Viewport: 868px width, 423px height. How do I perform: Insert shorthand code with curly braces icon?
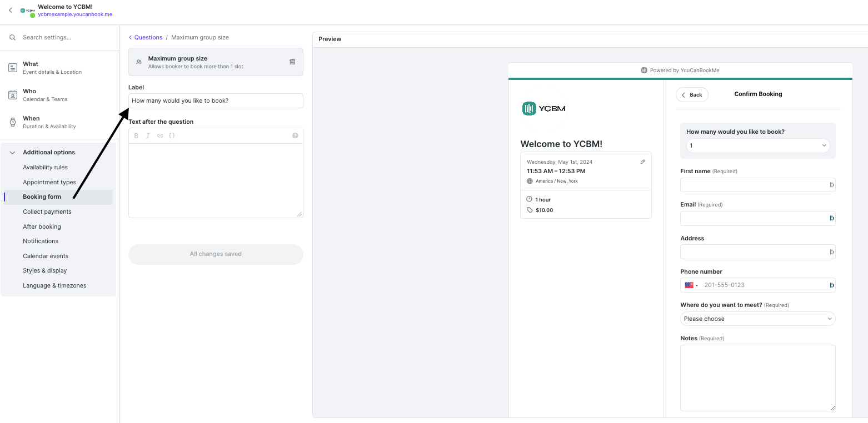coord(172,136)
